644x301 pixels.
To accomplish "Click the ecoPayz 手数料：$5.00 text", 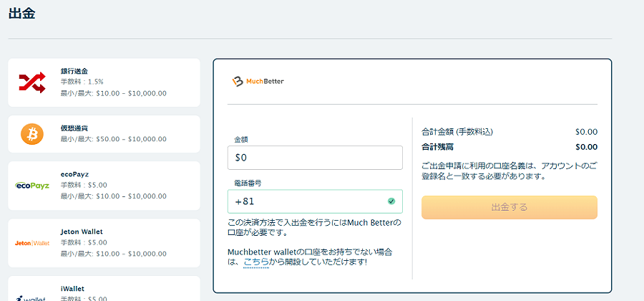I will point(84,185).
